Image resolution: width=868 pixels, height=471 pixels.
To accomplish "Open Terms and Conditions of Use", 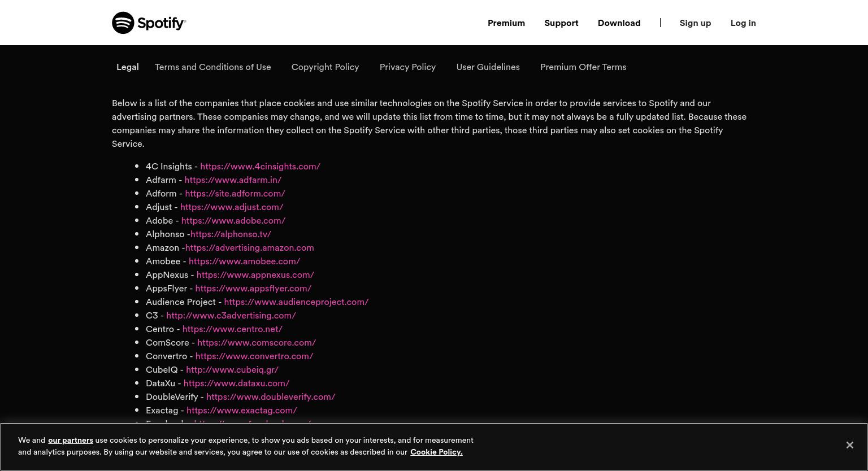I will click(x=213, y=67).
